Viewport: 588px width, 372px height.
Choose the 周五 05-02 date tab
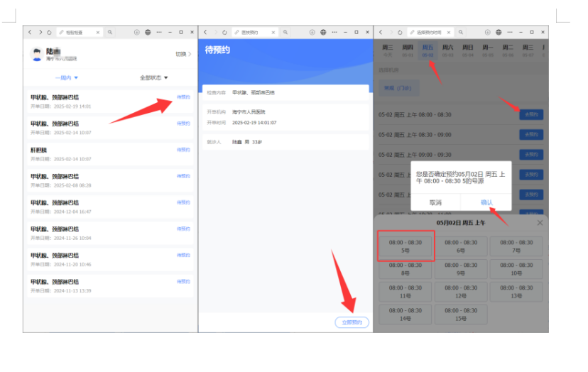pyautogui.click(x=428, y=51)
